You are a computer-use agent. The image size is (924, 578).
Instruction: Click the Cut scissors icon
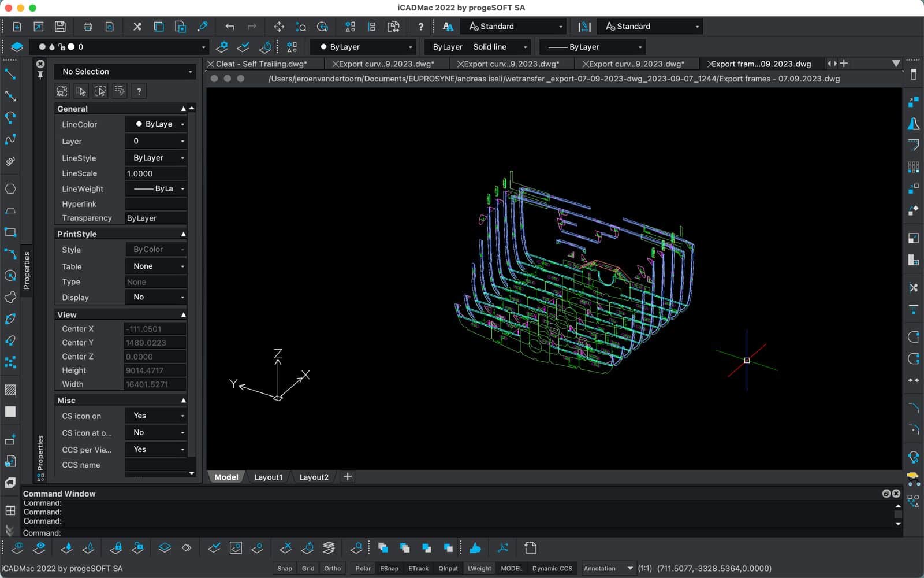[x=137, y=27]
